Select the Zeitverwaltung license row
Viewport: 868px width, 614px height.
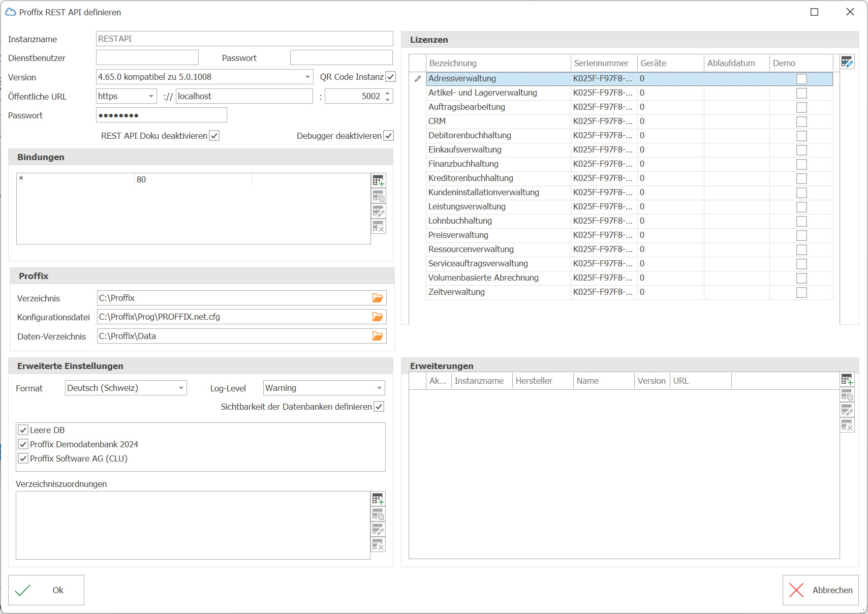click(629, 292)
